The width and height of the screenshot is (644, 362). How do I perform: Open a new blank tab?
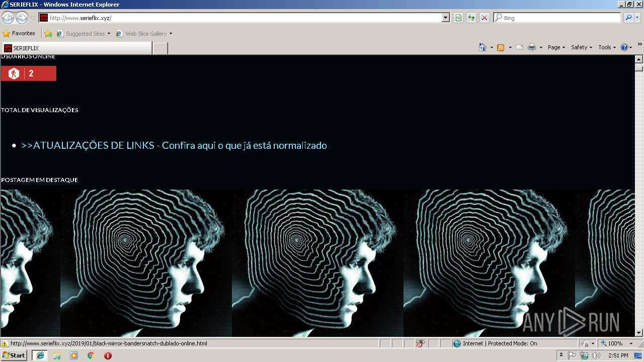tap(160, 48)
